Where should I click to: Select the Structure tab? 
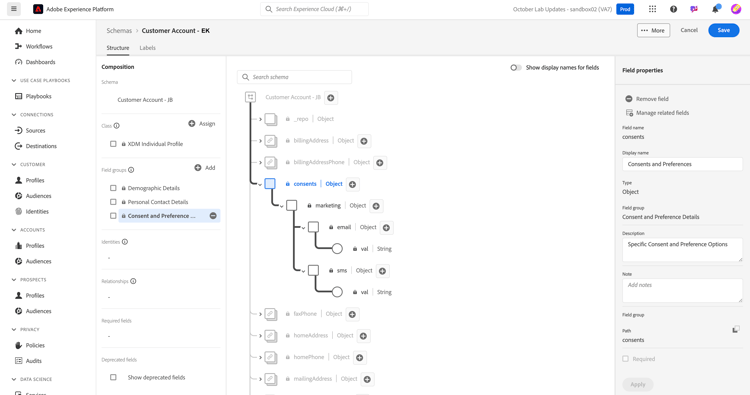(118, 48)
